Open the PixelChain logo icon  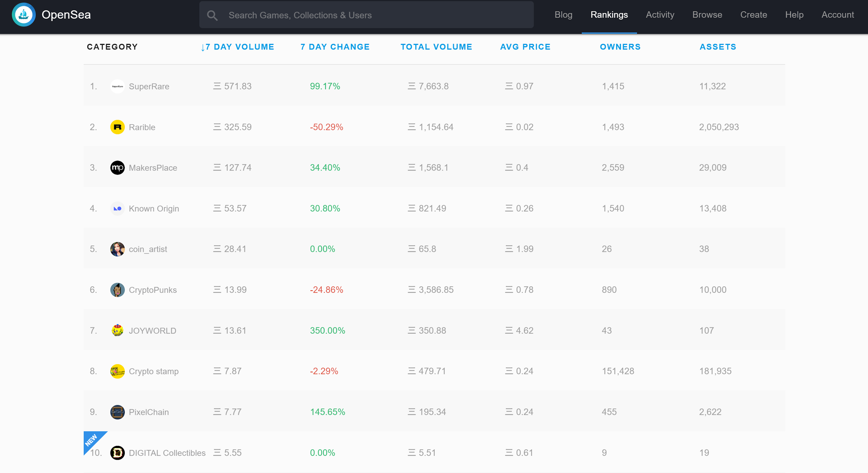(117, 412)
